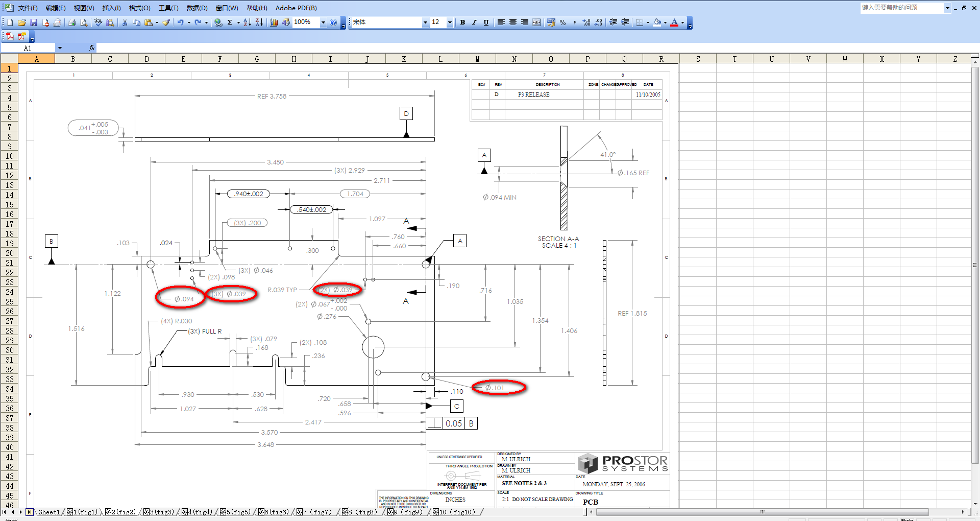Click the Save floppy disk icon
Screen dimensions: 980x521
coord(34,22)
